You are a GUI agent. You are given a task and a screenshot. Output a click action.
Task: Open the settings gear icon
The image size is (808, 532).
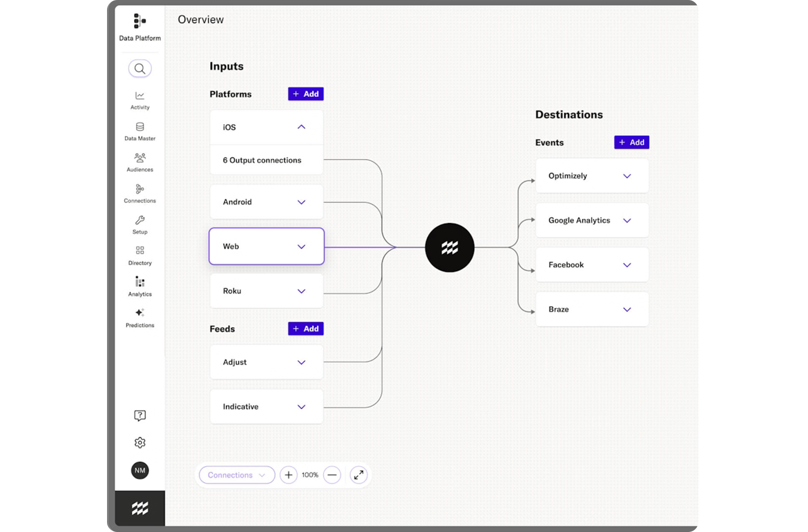140,443
